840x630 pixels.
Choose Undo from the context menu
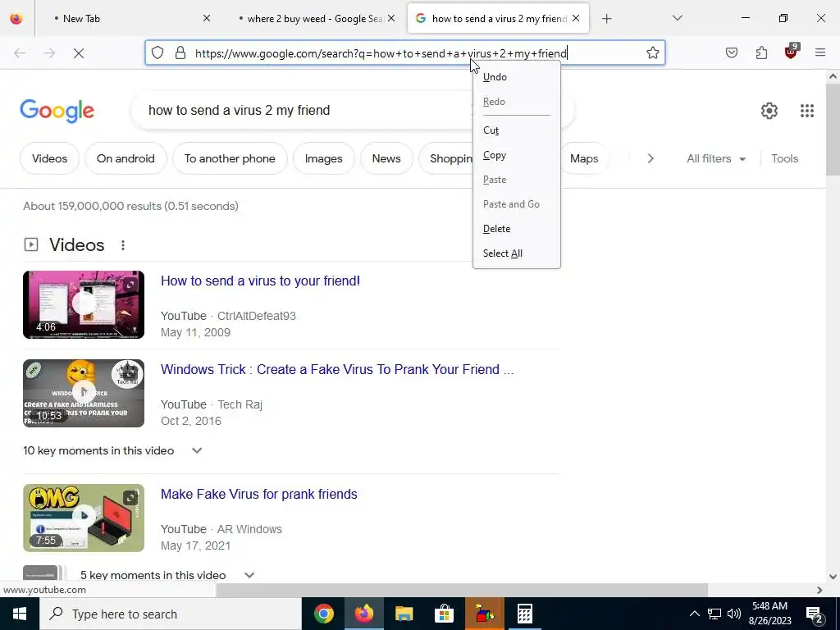517,77
